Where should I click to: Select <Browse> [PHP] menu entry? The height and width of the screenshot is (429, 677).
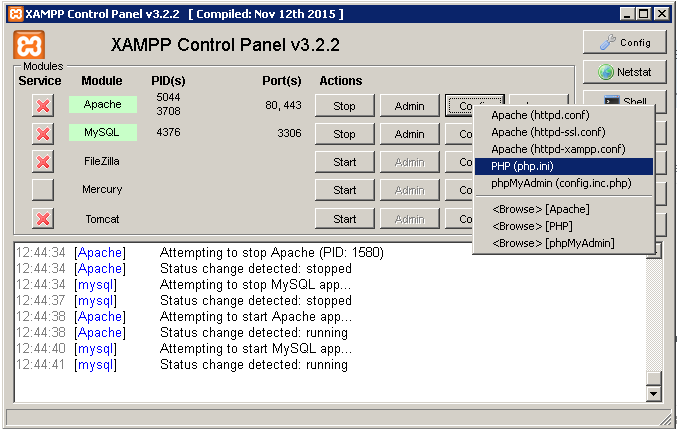click(563, 226)
